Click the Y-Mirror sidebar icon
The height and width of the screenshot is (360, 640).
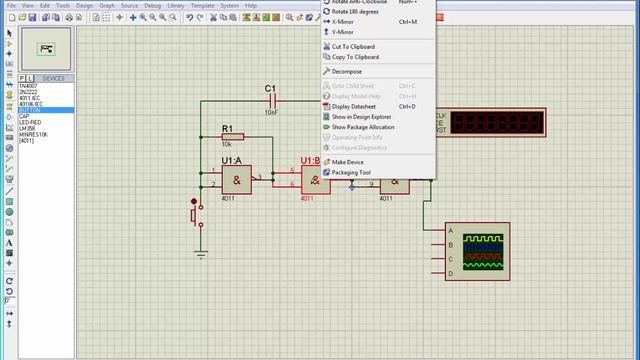(x=9, y=324)
